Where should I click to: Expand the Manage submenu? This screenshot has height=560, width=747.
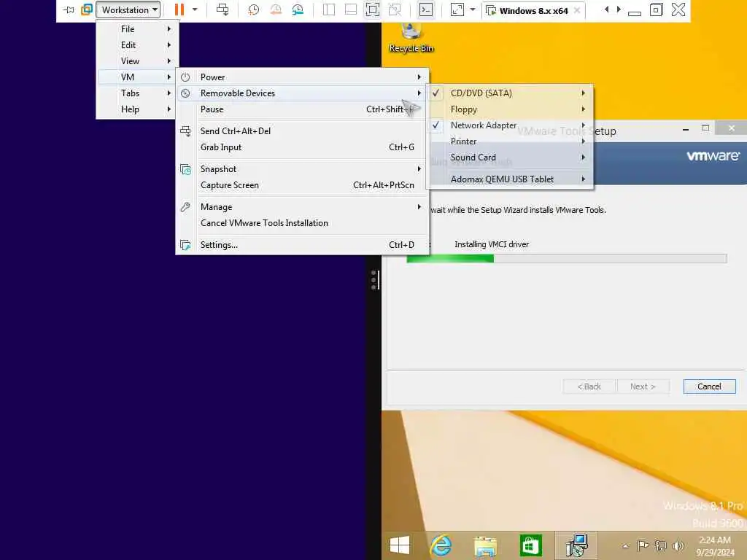[x=302, y=207]
